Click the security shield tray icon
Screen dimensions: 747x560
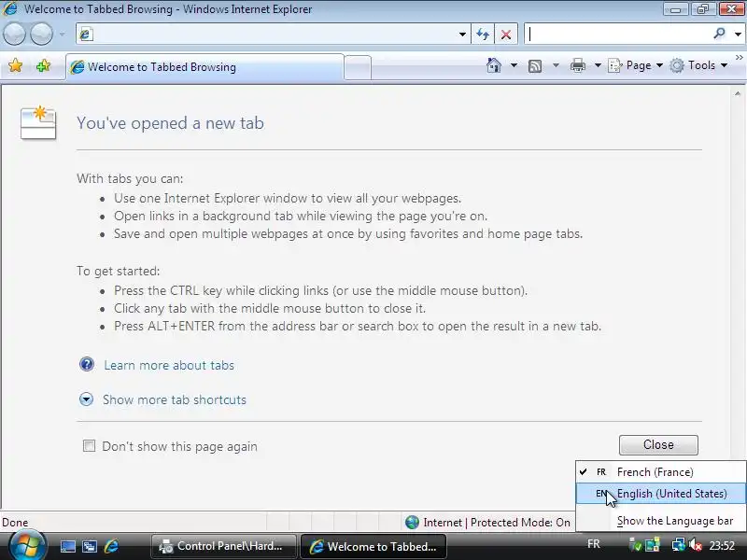coord(635,545)
